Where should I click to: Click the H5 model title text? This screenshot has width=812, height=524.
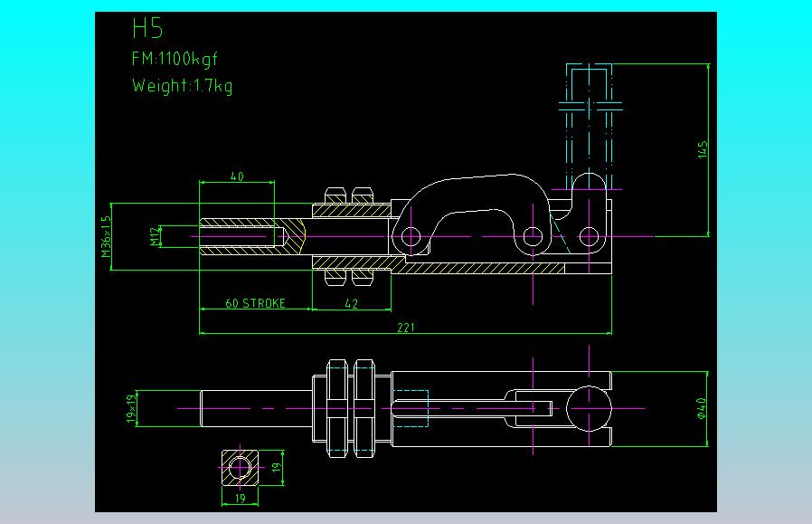tap(147, 28)
